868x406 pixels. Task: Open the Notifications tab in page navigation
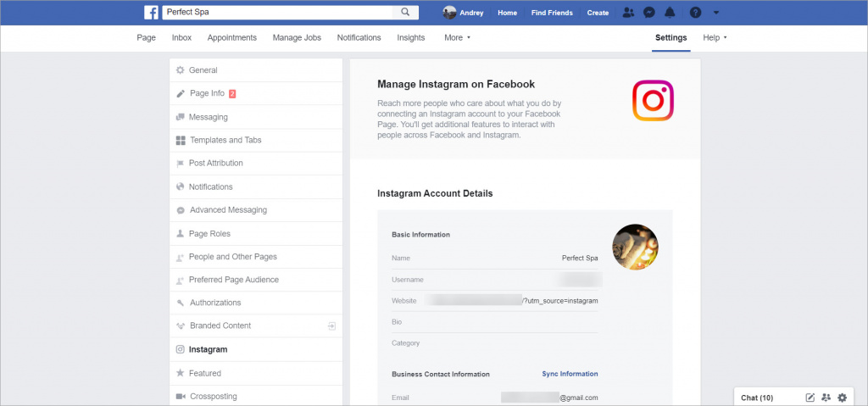coord(359,37)
